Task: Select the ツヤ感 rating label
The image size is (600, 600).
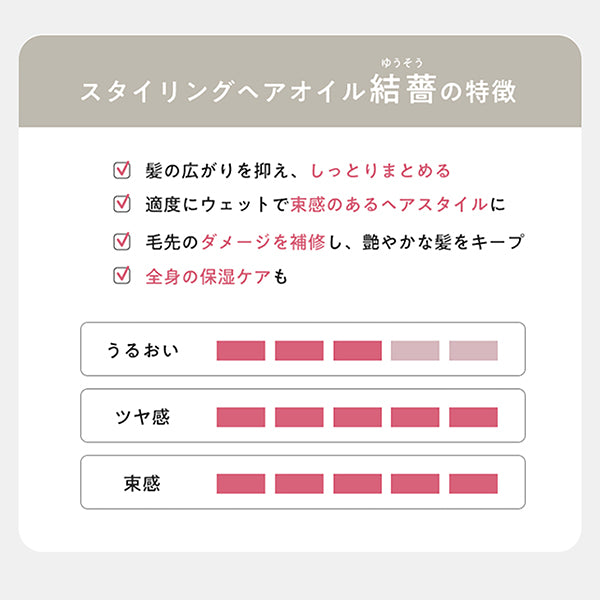Action: coord(142,417)
